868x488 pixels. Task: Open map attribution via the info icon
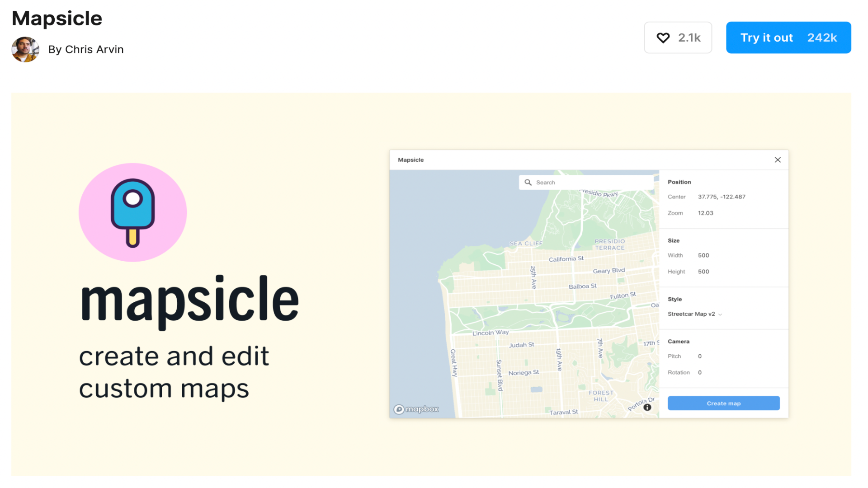click(647, 407)
